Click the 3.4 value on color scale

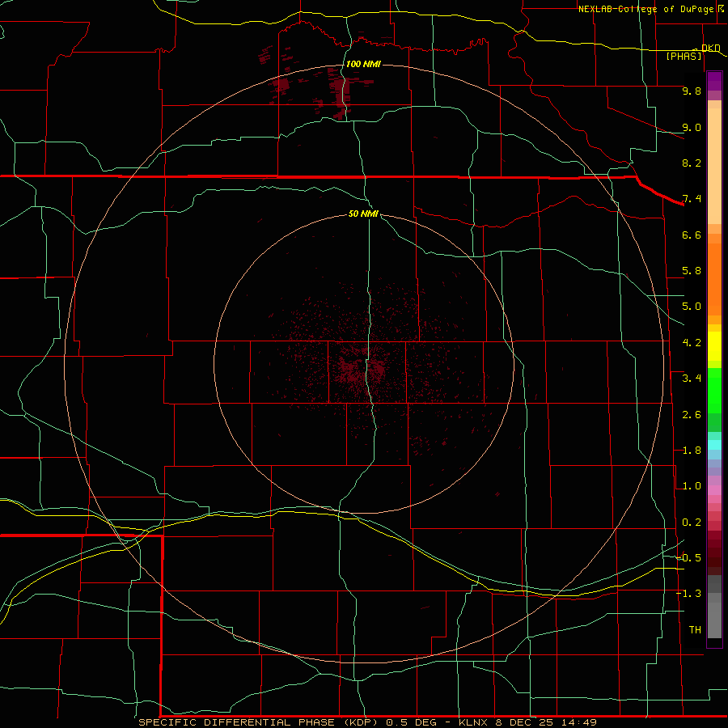click(x=692, y=379)
